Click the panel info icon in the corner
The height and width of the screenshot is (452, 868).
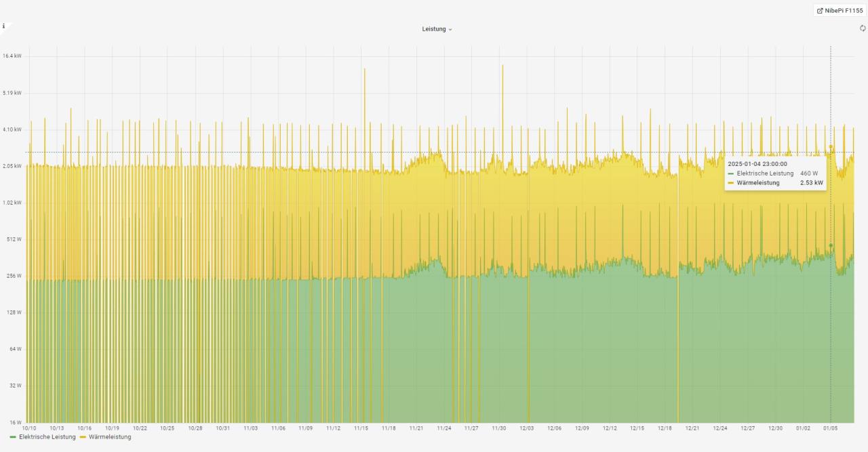(3, 26)
